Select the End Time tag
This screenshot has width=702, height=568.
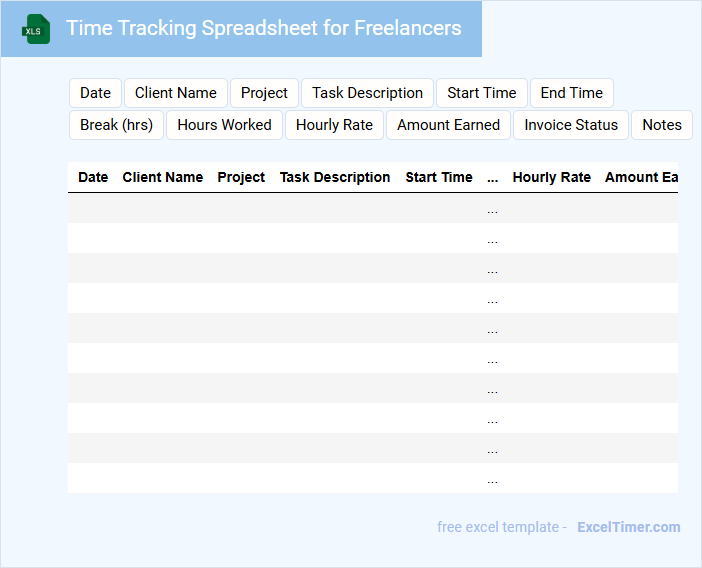[571, 93]
